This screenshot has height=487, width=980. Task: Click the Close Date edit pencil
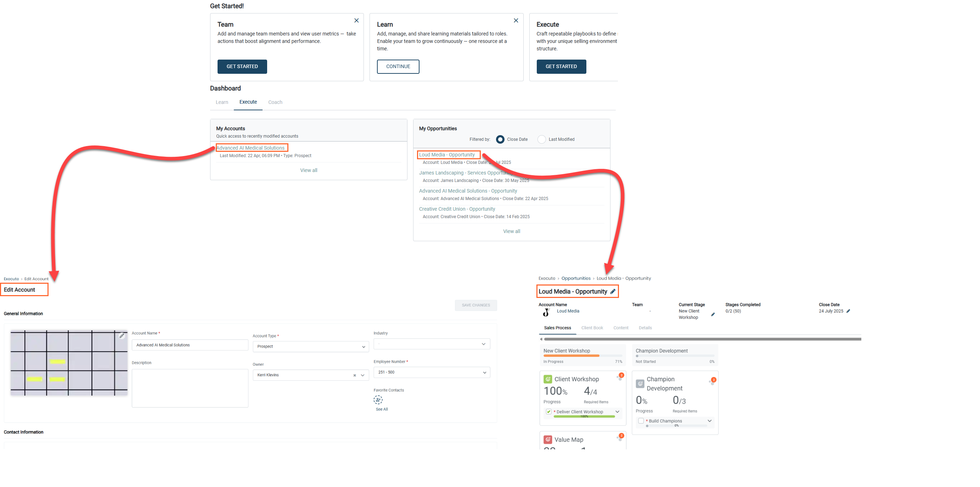click(x=848, y=311)
